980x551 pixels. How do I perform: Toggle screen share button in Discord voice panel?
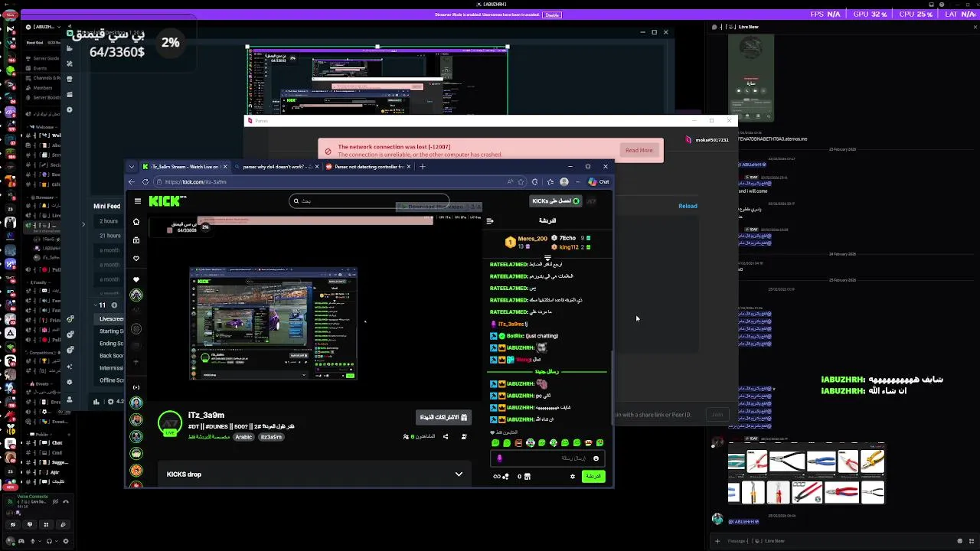[29, 524]
